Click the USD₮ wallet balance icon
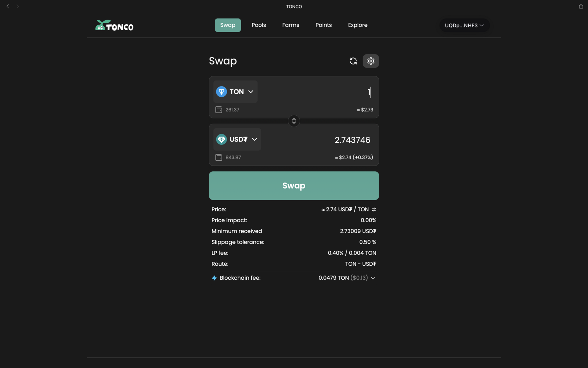Image resolution: width=588 pixels, height=368 pixels. (219, 157)
